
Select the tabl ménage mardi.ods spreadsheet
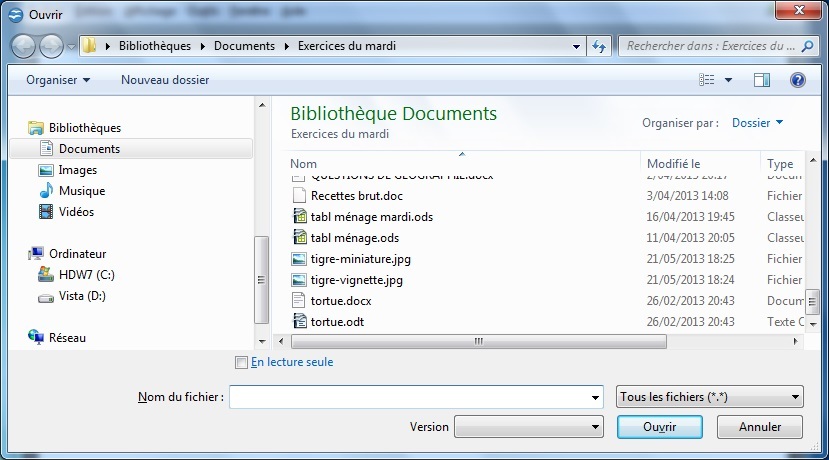(371, 217)
